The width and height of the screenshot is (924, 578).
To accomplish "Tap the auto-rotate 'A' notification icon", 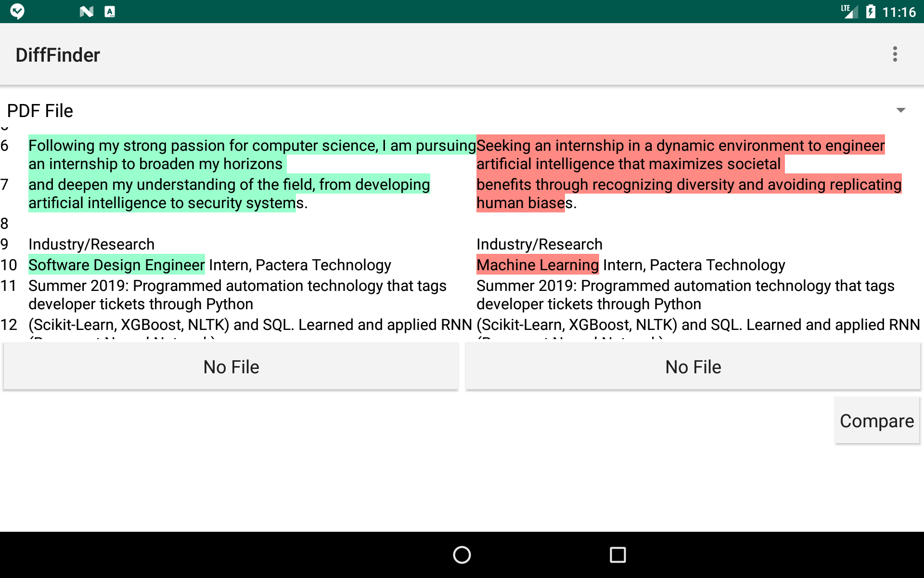I will (x=110, y=11).
